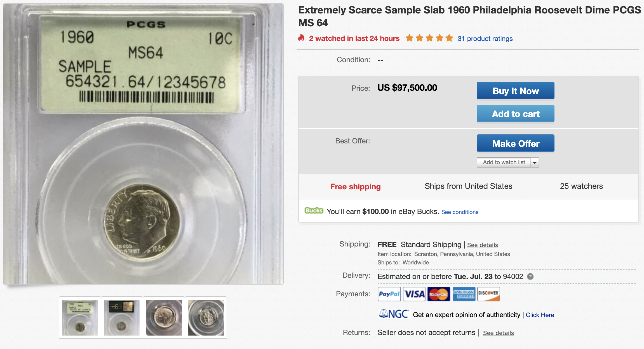The image size is (644, 349).
Task: Click the NGC authenticity logo
Action: click(x=394, y=314)
